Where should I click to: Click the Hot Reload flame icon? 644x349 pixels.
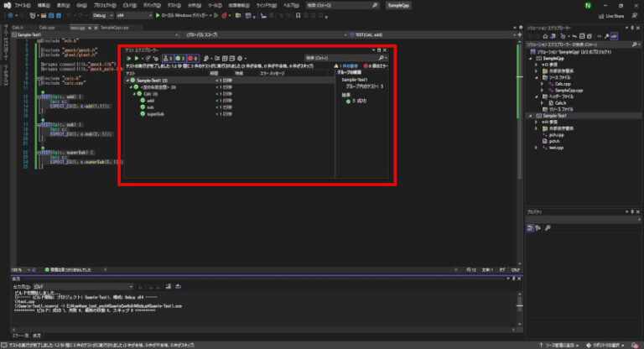[x=224, y=16]
